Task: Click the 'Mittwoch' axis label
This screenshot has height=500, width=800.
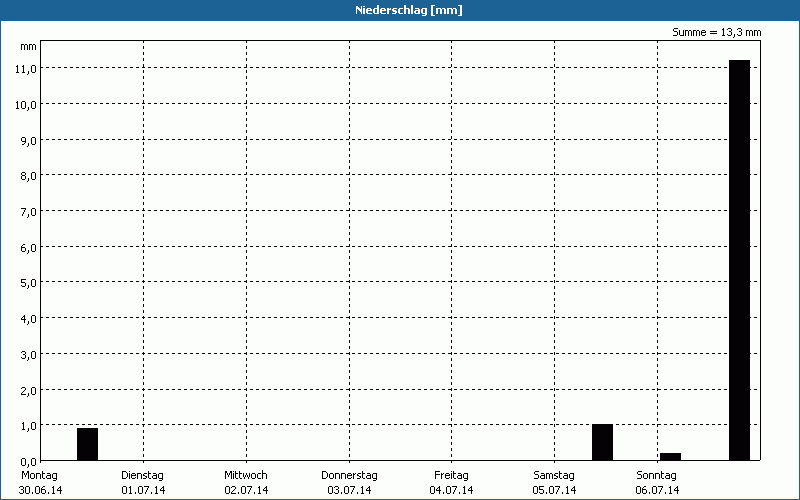Action: coord(245,476)
